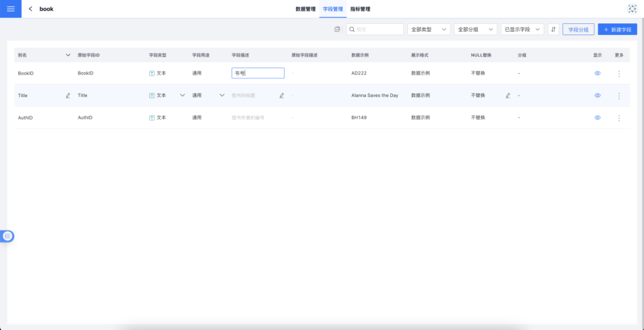Edit the Title field description pencil
This screenshot has width=644, height=330.
(281, 95)
